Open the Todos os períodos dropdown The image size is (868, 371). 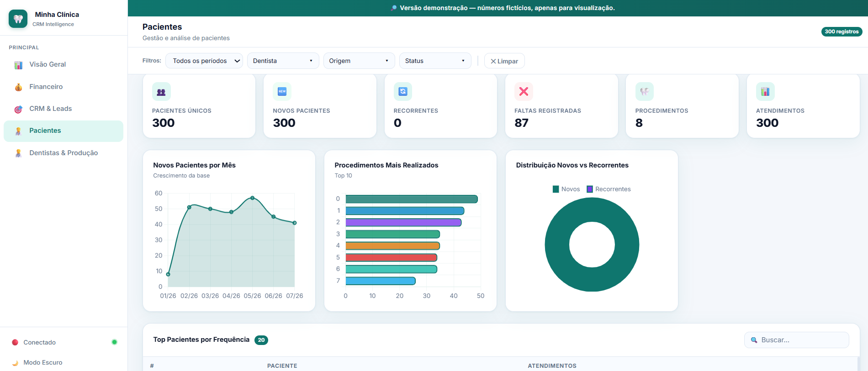(x=204, y=61)
